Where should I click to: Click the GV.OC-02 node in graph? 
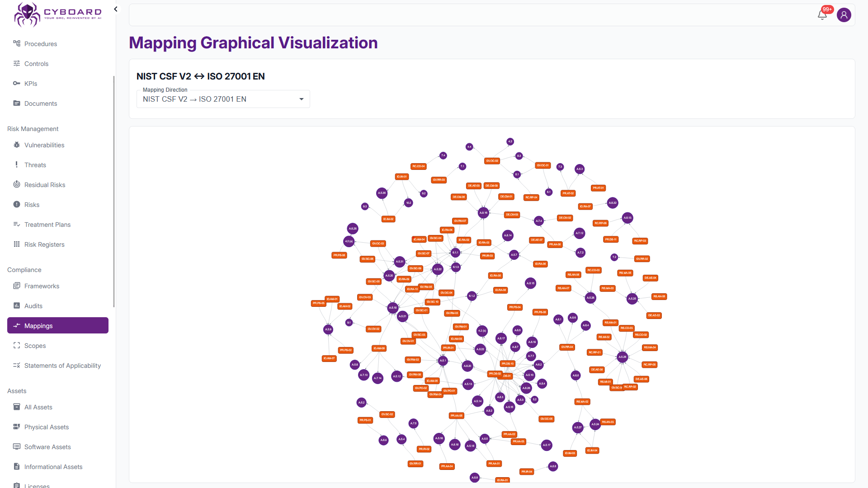point(492,161)
